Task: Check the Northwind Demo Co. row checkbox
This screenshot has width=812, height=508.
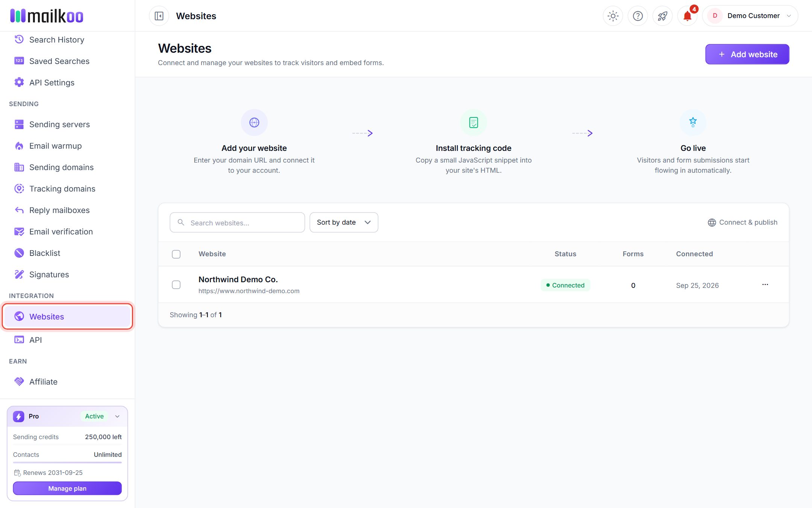Action: point(176,285)
